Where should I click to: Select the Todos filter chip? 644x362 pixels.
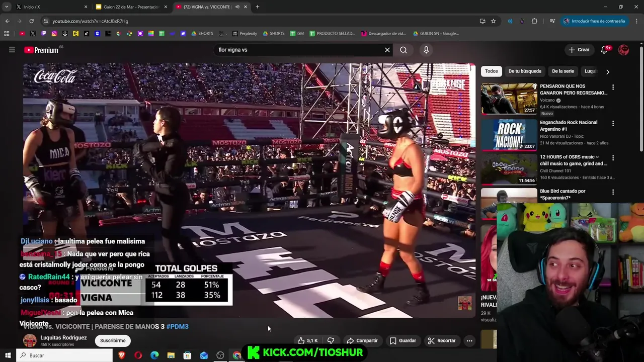pyautogui.click(x=492, y=71)
